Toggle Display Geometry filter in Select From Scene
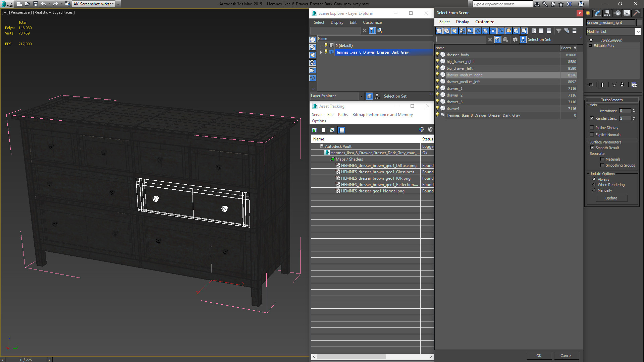Viewport: 644px width, 362px height. click(x=439, y=31)
